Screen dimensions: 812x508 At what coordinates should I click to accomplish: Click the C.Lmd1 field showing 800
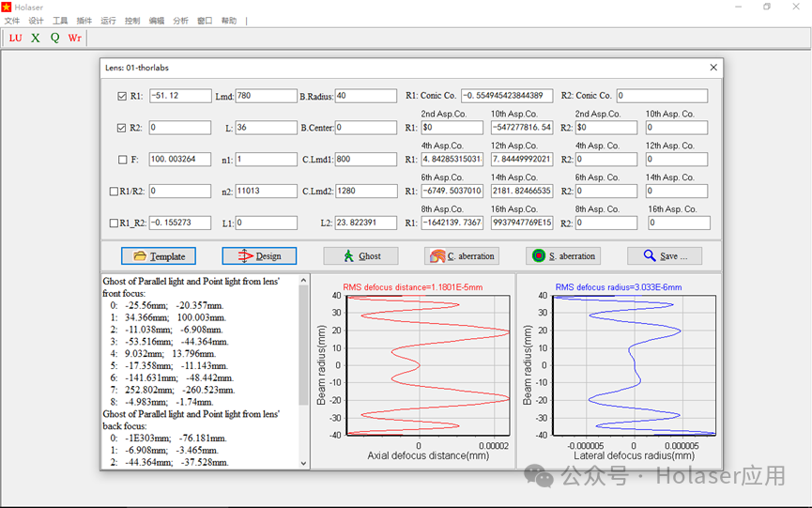pyautogui.click(x=365, y=159)
